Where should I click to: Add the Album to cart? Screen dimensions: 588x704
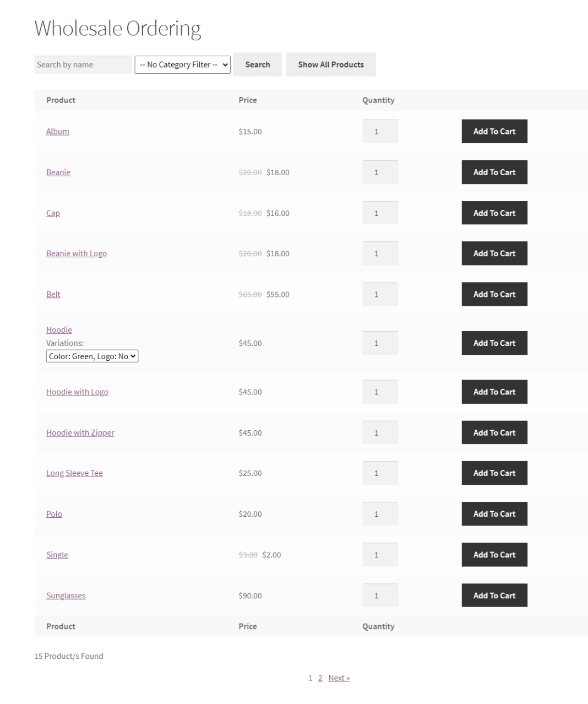[494, 131]
